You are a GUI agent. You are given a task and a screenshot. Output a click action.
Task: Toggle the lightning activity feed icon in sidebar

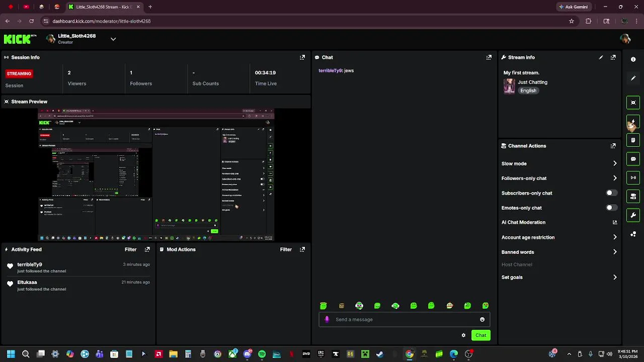click(633, 121)
